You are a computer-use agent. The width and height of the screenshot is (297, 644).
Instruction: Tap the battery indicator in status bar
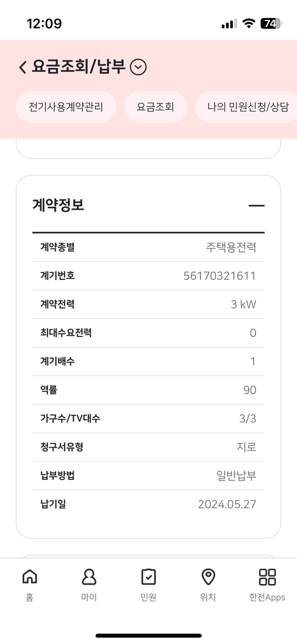click(x=271, y=24)
